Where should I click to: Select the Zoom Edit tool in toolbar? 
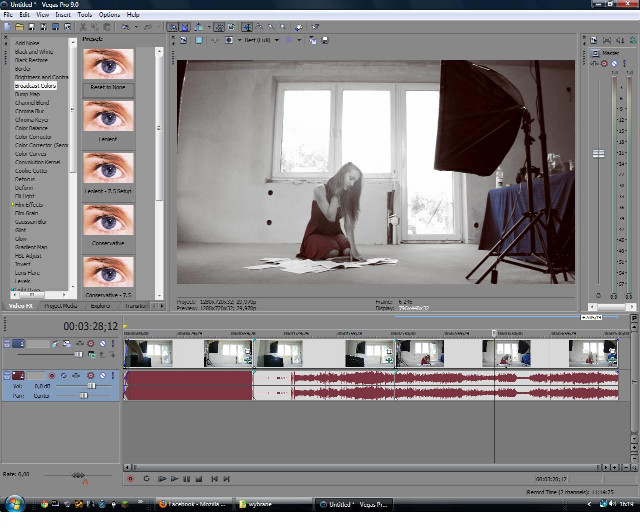click(x=283, y=27)
